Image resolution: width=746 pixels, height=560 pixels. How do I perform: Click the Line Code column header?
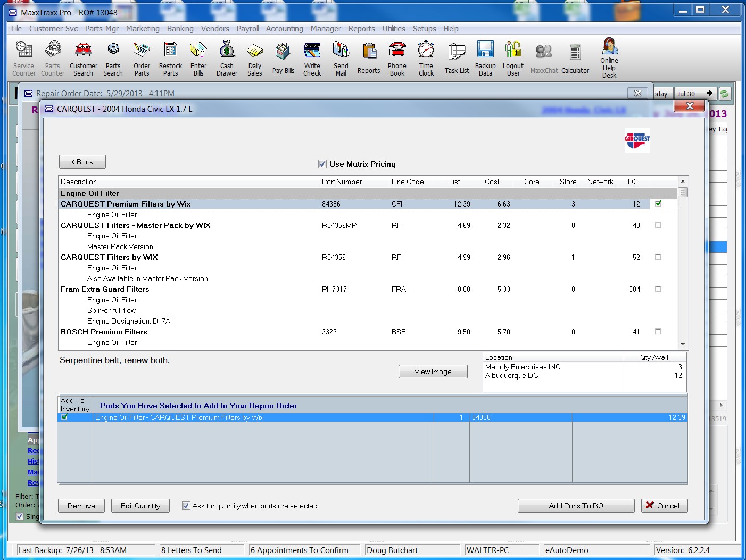(408, 182)
